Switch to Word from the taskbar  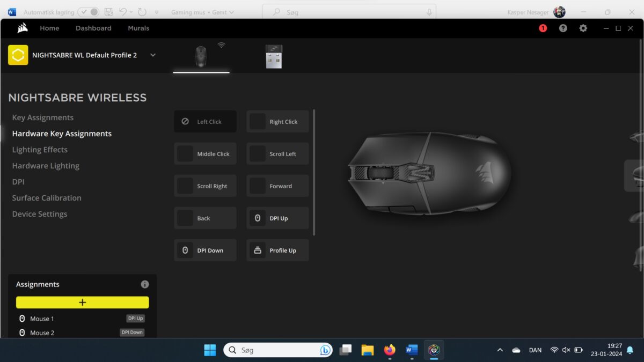coord(412,350)
